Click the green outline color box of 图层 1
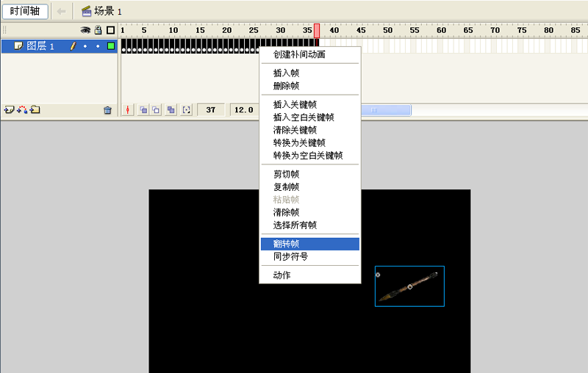588x373 pixels. [x=111, y=46]
